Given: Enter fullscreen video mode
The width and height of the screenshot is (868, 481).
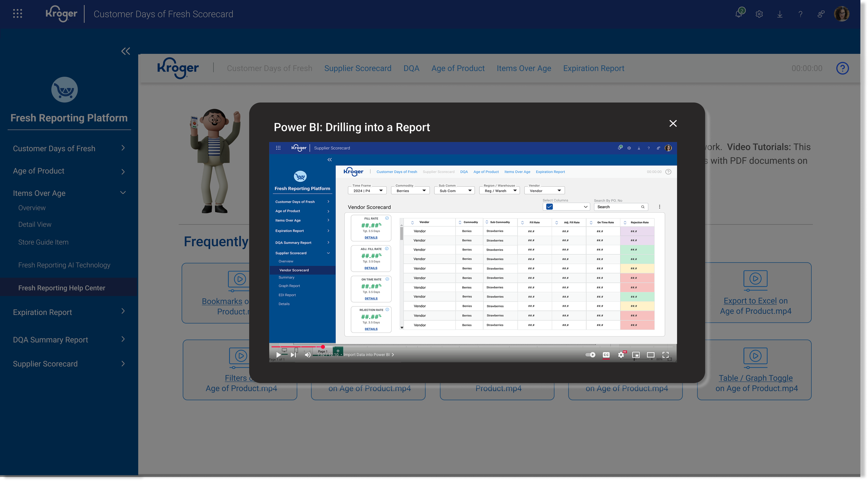Looking at the screenshot, I should pos(665,355).
